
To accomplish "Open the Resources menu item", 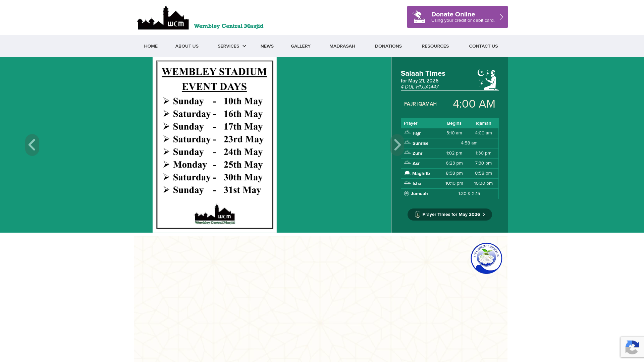I will 435,46.
